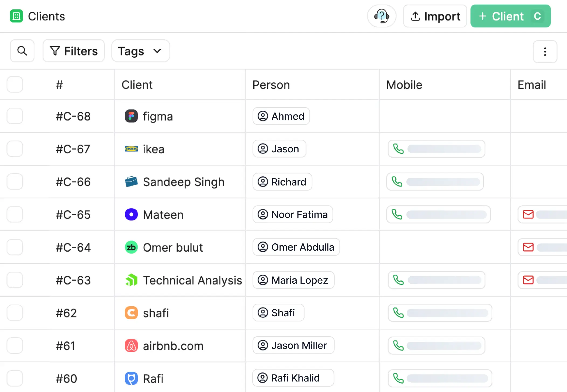Check the box for client #C-68
Screen dimensions: 567x392
pyautogui.click(x=15, y=116)
